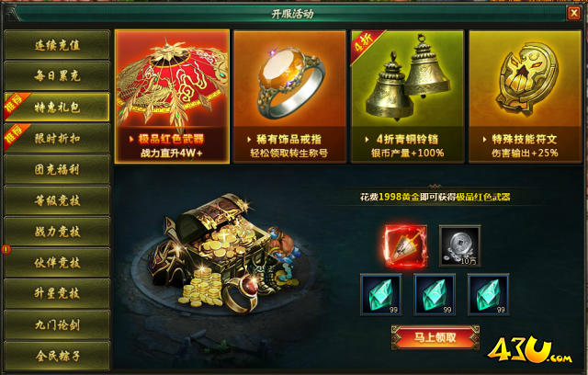Image resolution: width=588 pixels, height=375 pixels.
Task: Open the 全民粽子 tab
Action: 57,356
